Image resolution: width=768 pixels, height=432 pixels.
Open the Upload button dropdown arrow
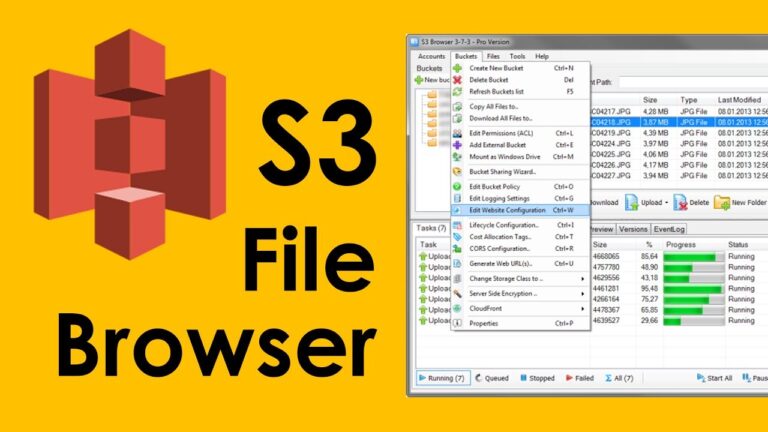(667, 203)
